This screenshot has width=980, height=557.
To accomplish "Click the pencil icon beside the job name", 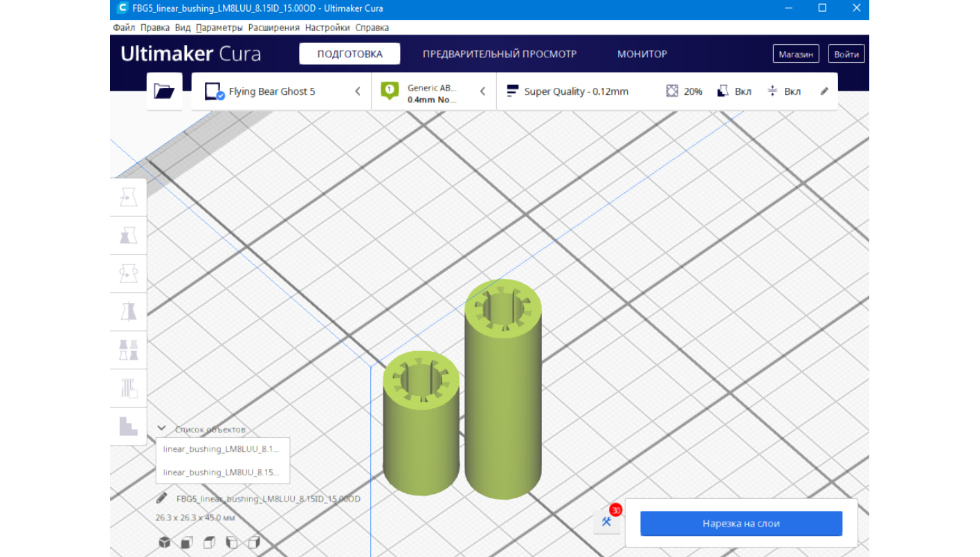I will (x=162, y=498).
